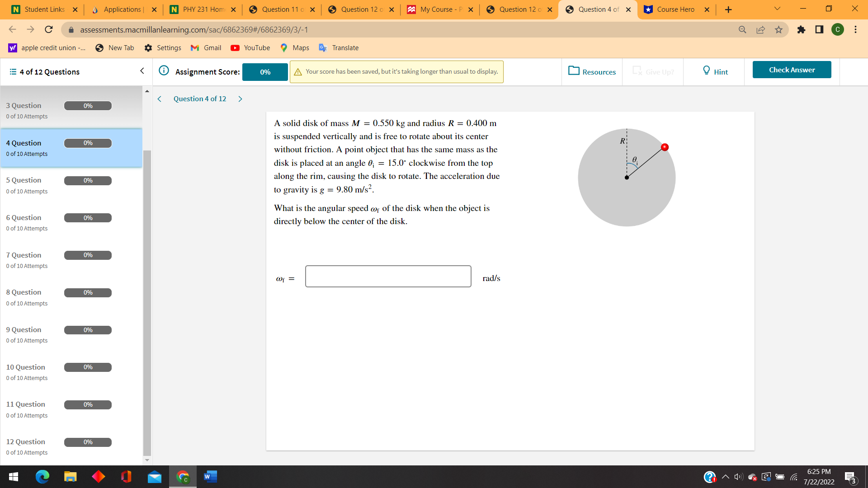Reload the page
868x488 pixels.
(49, 30)
